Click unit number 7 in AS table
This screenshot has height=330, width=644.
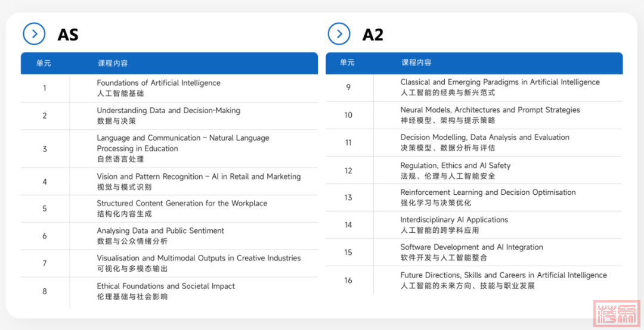[44, 263]
